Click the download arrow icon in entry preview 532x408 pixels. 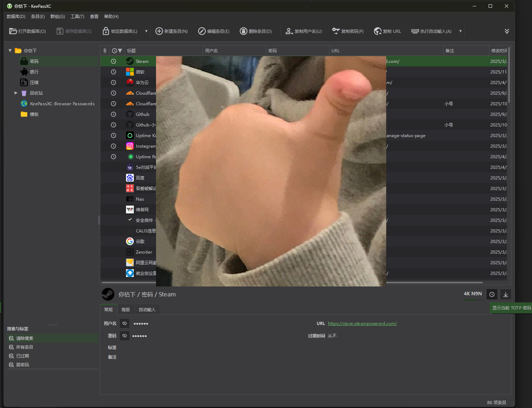[x=506, y=294]
